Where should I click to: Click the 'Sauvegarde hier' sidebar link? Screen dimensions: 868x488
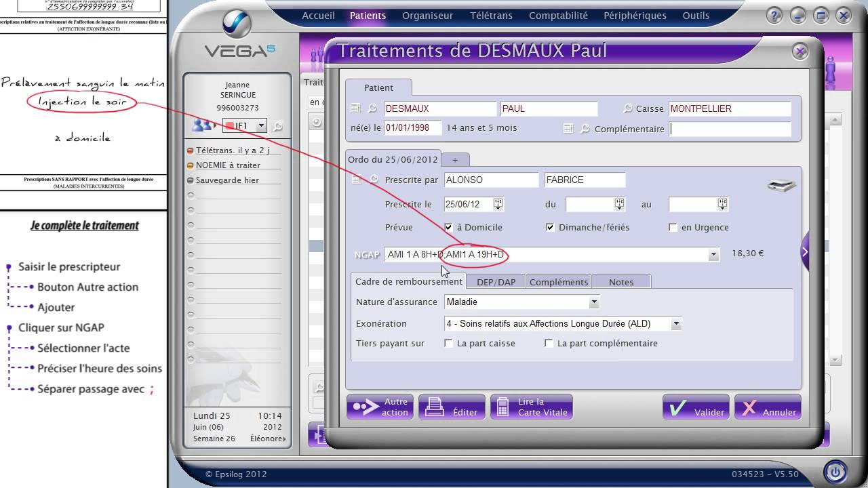point(227,180)
